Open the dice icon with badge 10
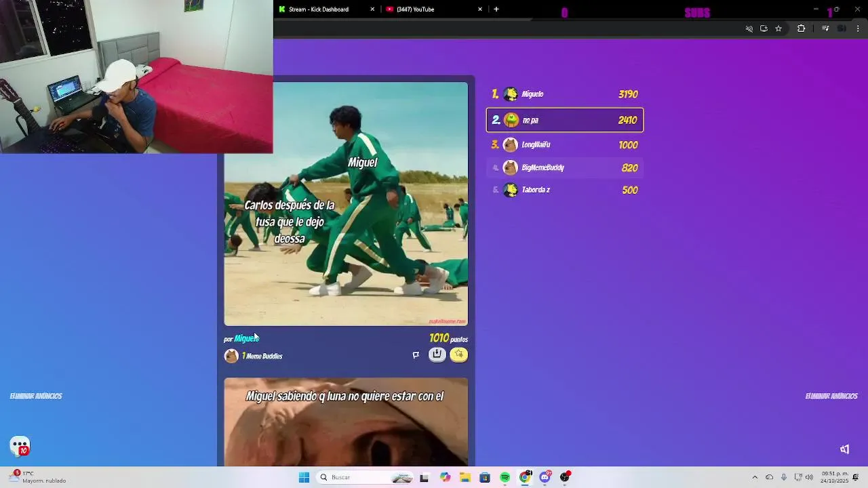868x488 pixels. 20,446
